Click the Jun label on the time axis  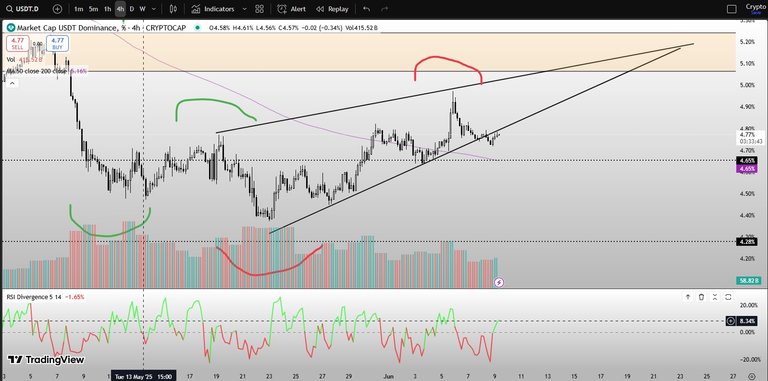coord(387,377)
